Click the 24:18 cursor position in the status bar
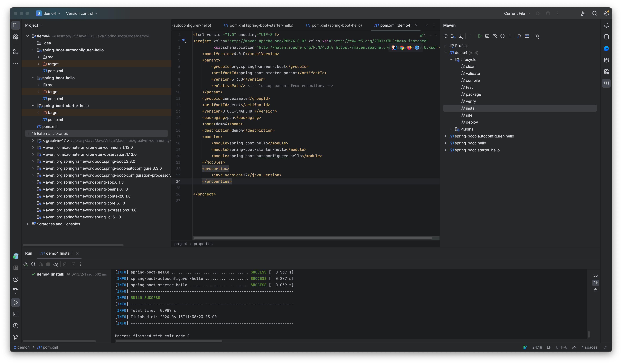 [537, 347]
